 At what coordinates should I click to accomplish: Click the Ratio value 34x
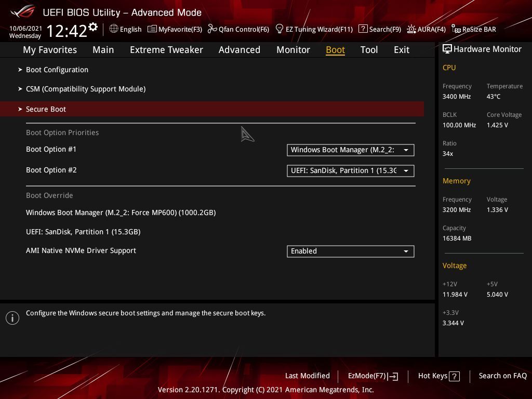click(447, 154)
